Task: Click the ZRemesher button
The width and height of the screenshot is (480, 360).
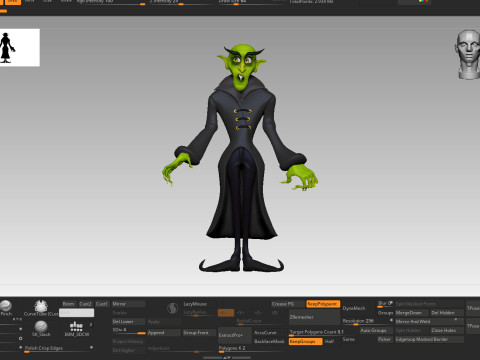Action: (x=314, y=317)
